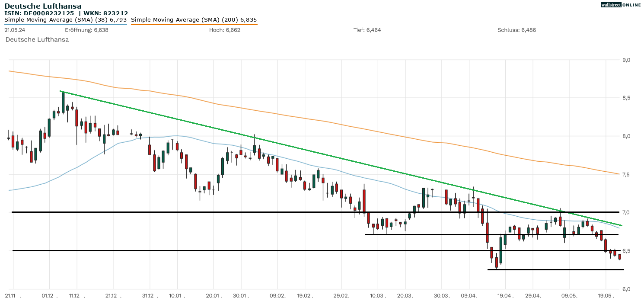Click the wallstreet ONLINE logo

(x=621, y=5)
